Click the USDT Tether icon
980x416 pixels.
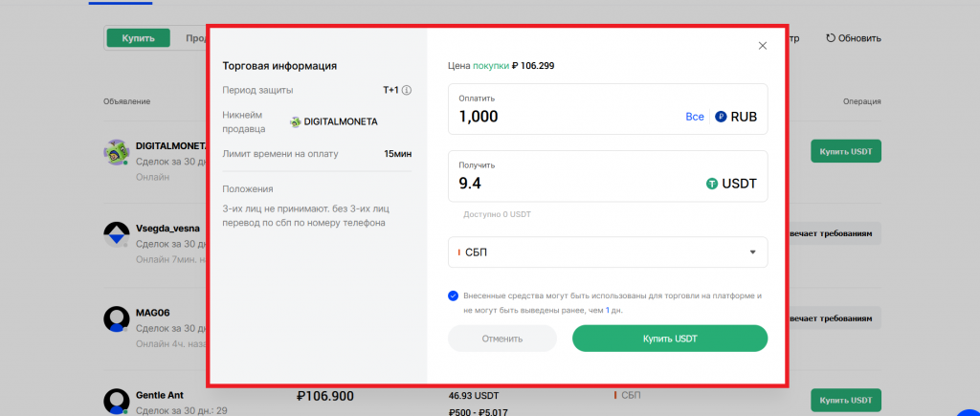pos(712,184)
